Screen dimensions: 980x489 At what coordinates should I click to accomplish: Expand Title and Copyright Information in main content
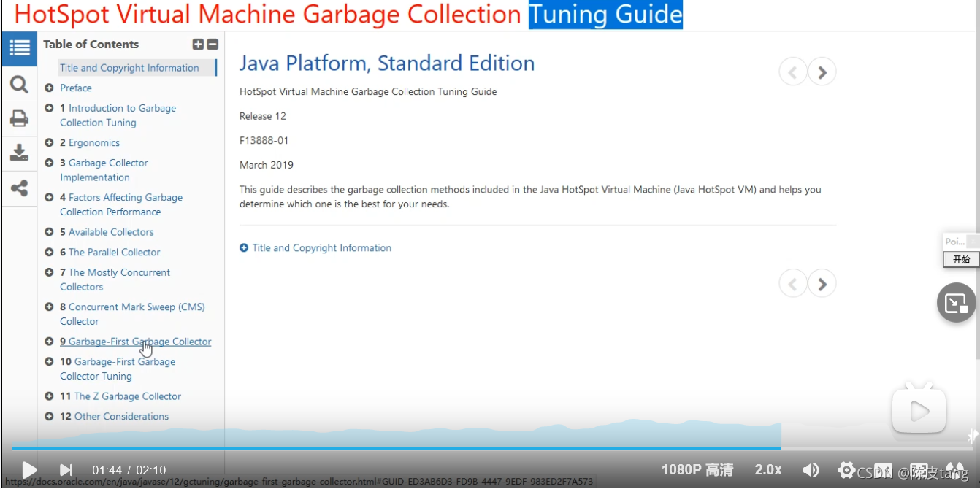click(244, 248)
